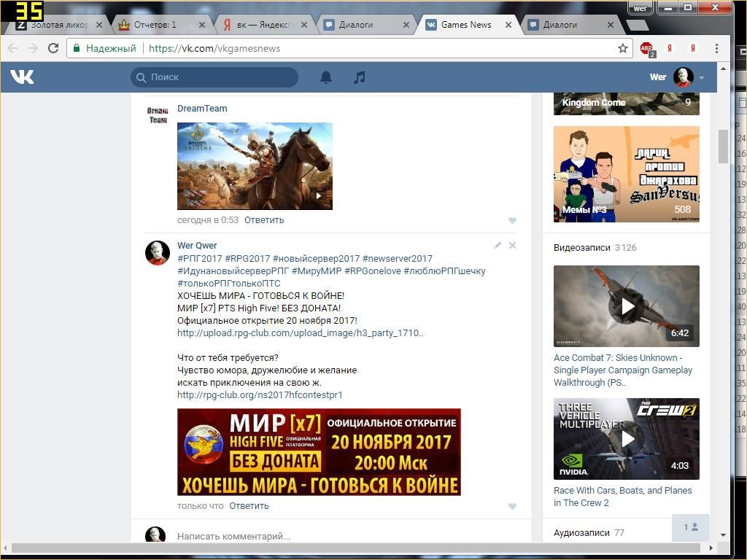Close the Games News tab
Screen dimensions: 747x560
pyautogui.click(x=508, y=25)
